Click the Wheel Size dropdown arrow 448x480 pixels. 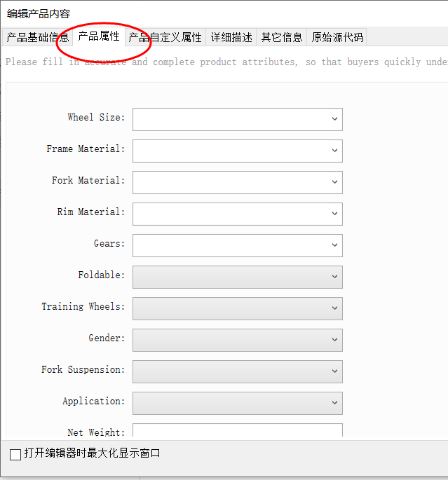334,119
